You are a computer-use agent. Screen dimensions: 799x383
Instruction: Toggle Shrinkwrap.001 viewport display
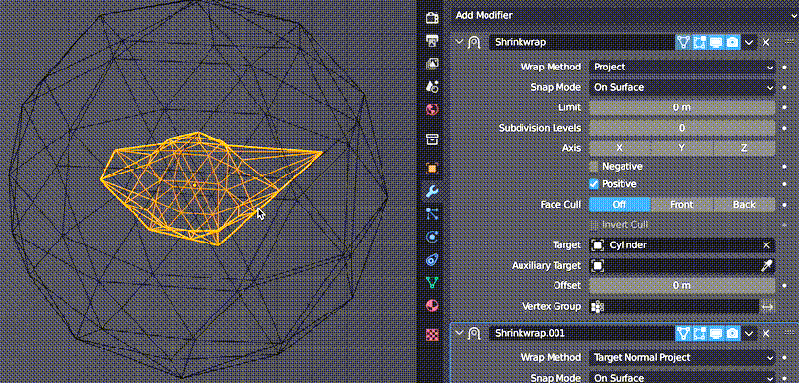point(716,334)
